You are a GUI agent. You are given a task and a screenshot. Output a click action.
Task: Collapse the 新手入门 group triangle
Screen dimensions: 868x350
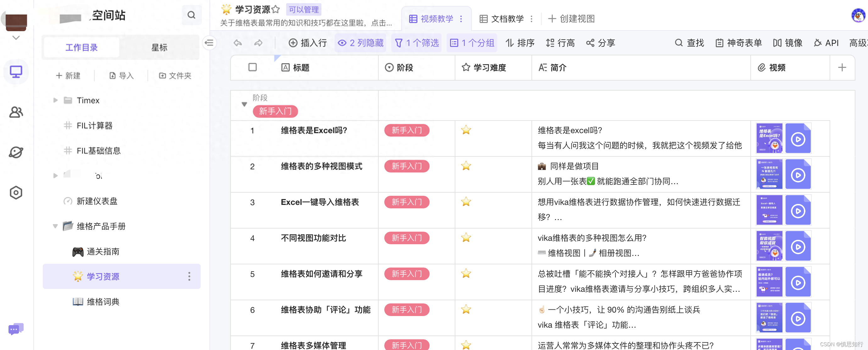(244, 104)
